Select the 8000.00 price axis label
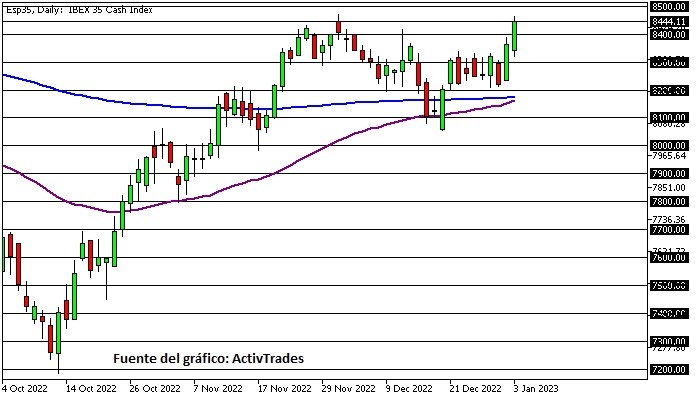Viewport: 700px width, 400px height. (x=666, y=145)
